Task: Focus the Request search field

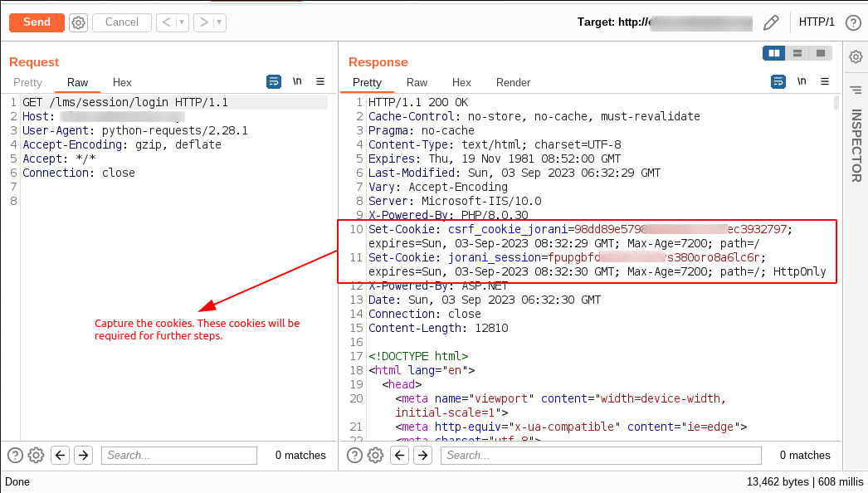Action: 179,456
